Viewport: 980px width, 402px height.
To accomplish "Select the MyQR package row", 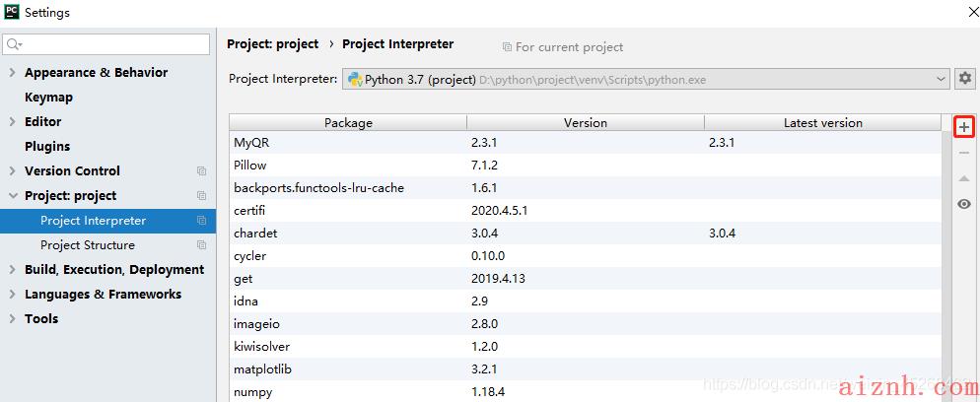I will (x=585, y=142).
